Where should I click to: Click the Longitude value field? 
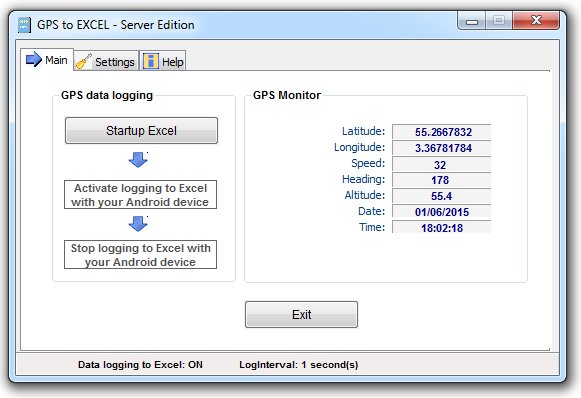(x=442, y=148)
